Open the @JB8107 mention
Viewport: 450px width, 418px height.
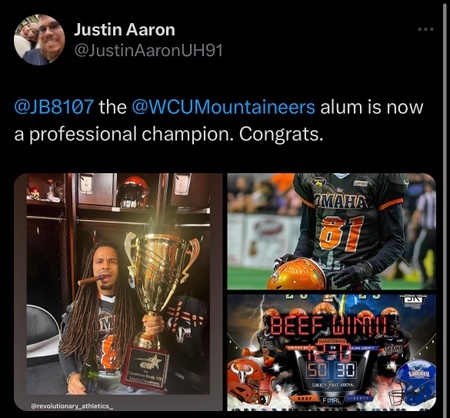[54, 107]
